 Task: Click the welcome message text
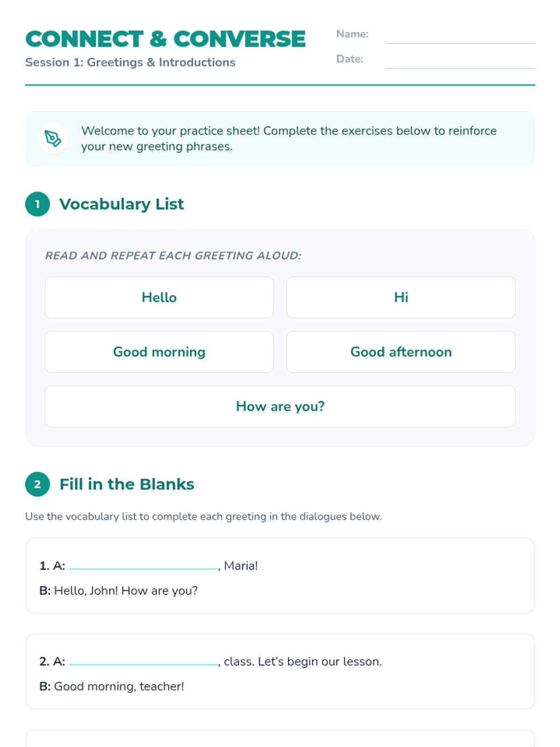coord(288,139)
